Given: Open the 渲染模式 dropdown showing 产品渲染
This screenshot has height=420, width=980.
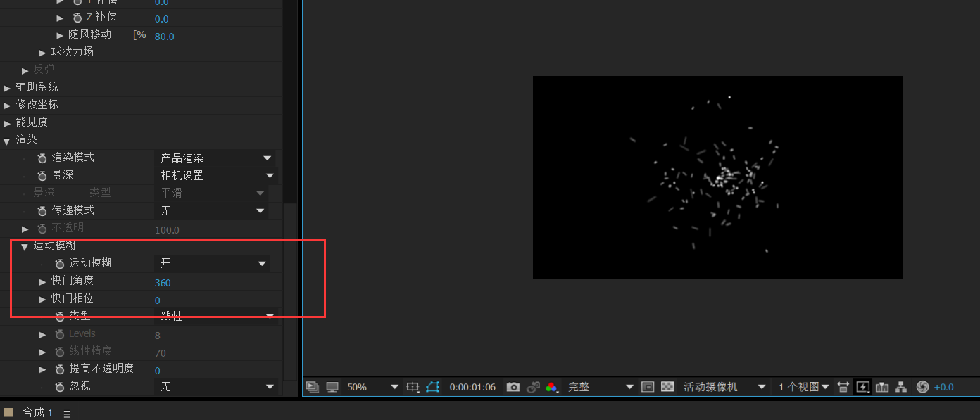Looking at the screenshot, I should pos(215,158).
